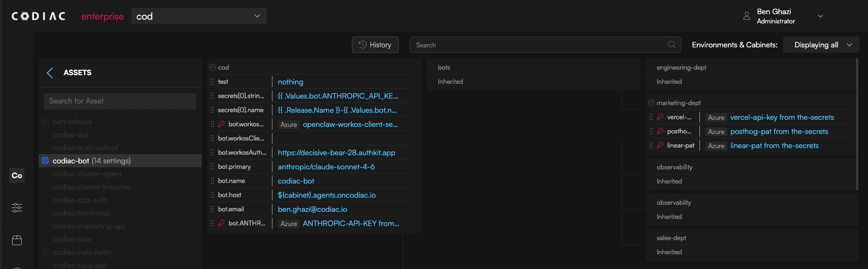Grab the drag handle of bot.name row
Viewport: 868px width, 269px height.
(212, 181)
